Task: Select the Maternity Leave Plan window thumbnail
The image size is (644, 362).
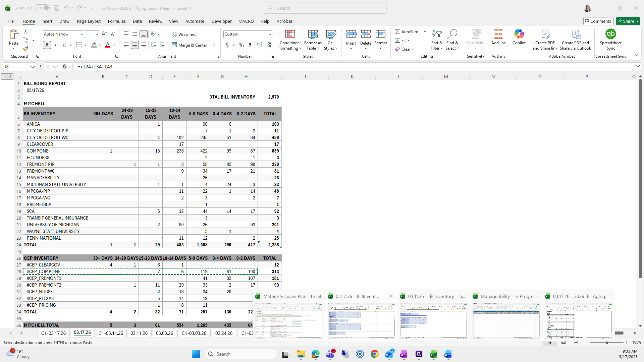Action: (x=288, y=320)
